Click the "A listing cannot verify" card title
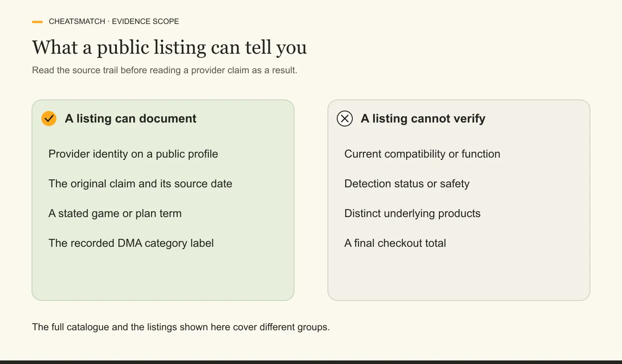This screenshot has height=364, width=622. coord(423,119)
